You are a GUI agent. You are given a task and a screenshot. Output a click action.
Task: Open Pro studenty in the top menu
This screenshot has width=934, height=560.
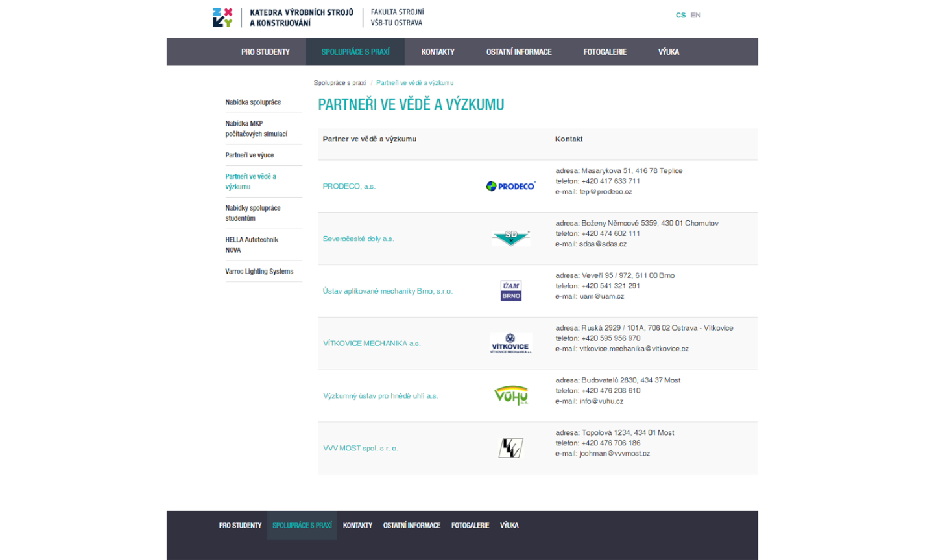265,52
